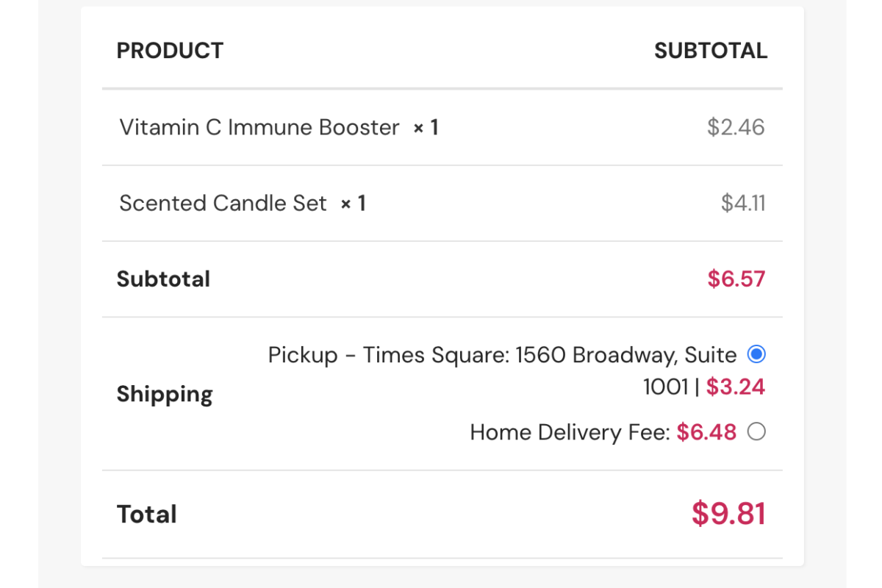Click the $4.11 Candle Set price

[743, 204]
